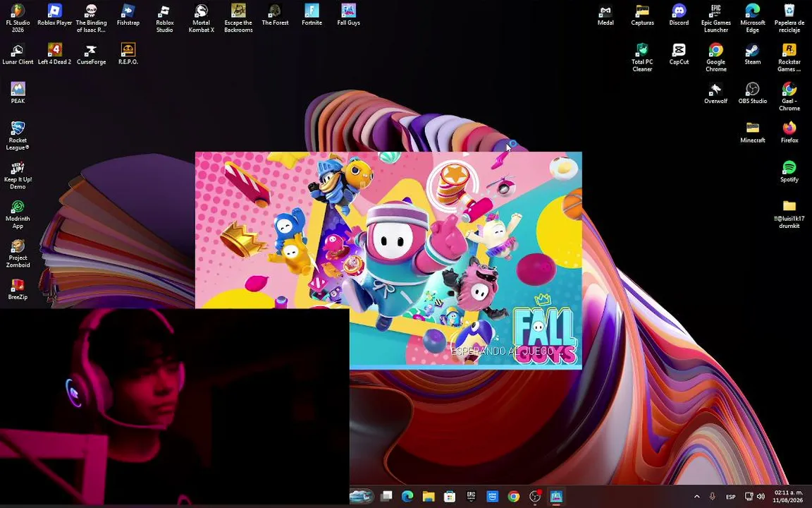This screenshot has width=812, height=508.
Task: Click the CurseForge desktop icon
Action: click(91, 54)
